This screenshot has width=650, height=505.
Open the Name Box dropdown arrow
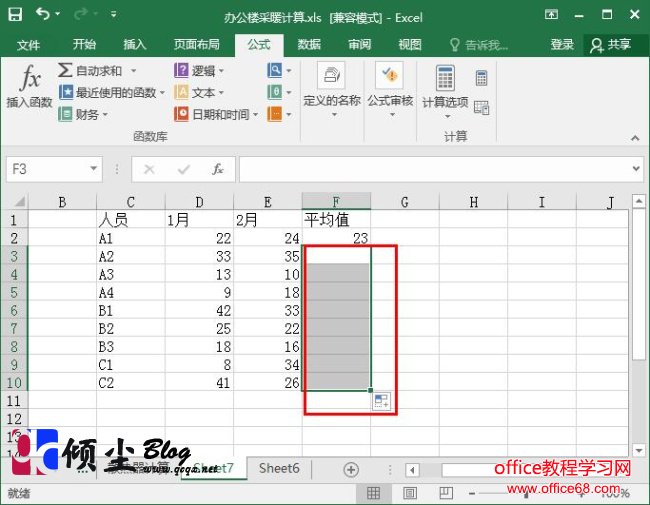pos(94,169)
